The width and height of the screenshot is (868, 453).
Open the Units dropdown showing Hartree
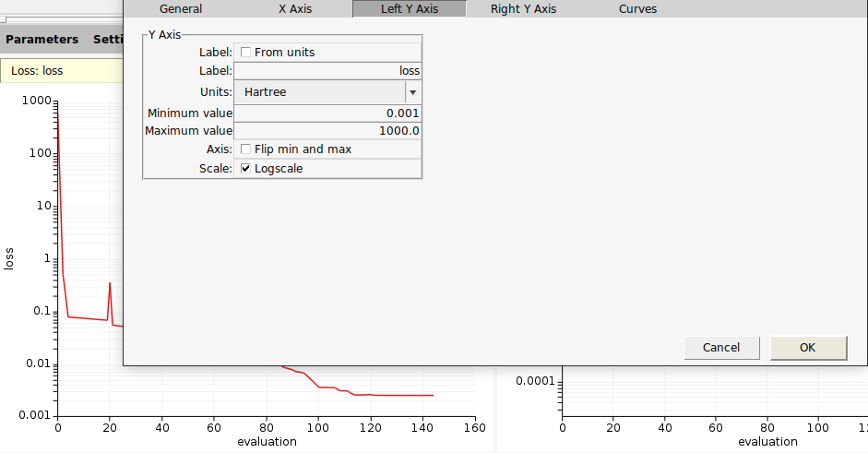319,92
